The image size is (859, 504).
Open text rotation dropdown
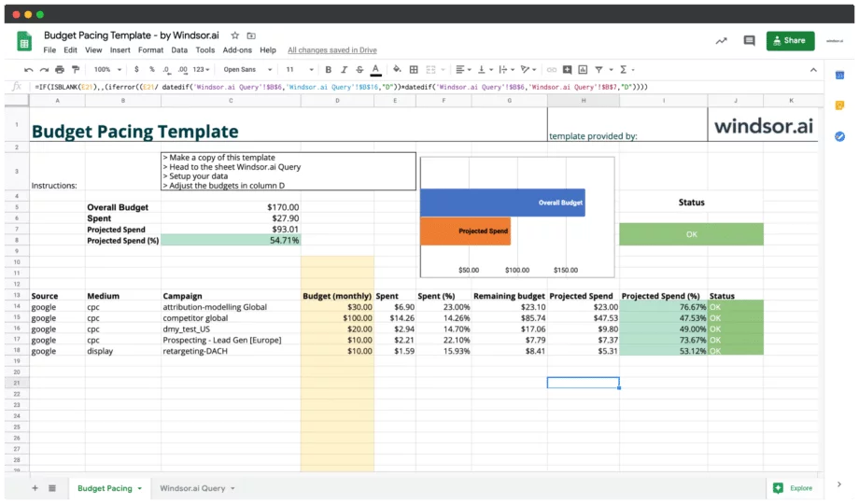[528, 70]
